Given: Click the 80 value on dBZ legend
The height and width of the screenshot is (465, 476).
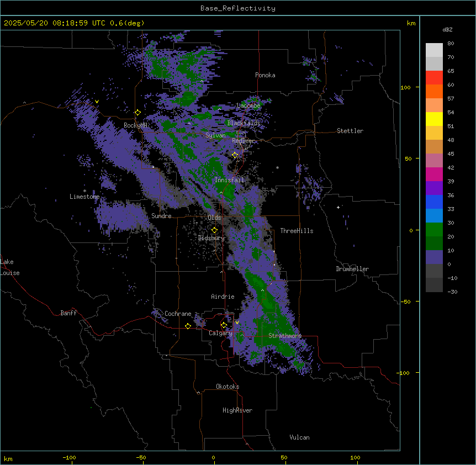Looking at the screenshot, I should click(451, 44).
